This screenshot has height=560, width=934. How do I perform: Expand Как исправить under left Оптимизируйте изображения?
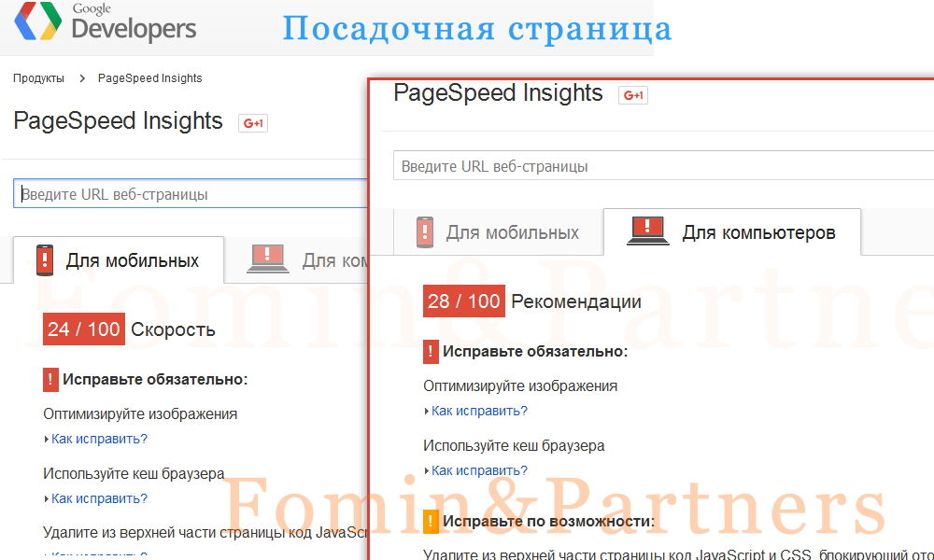pos(99,440)
